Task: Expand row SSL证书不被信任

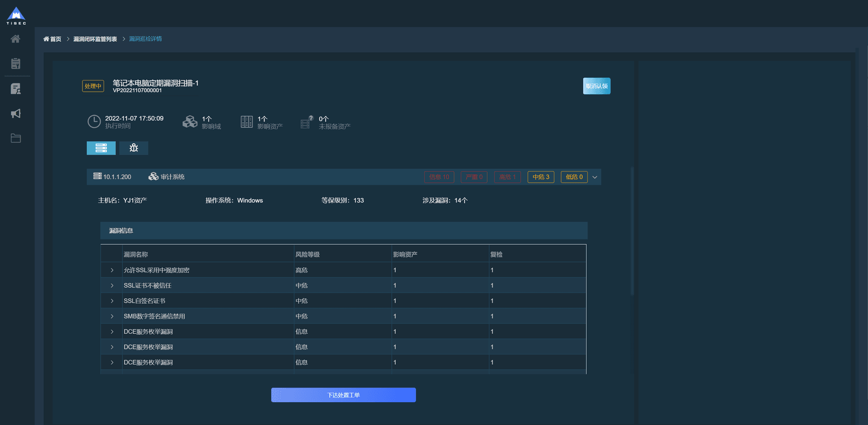Action: (x=112, y=286)
